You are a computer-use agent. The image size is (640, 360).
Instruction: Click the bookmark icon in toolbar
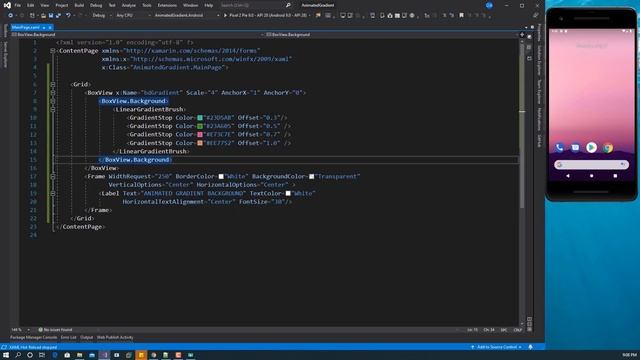461,16
